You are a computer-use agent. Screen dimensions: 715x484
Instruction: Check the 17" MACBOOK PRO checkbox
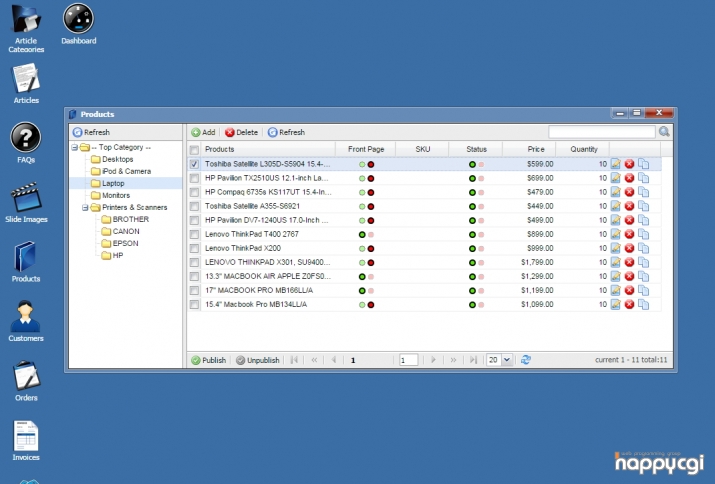(194, 291)
